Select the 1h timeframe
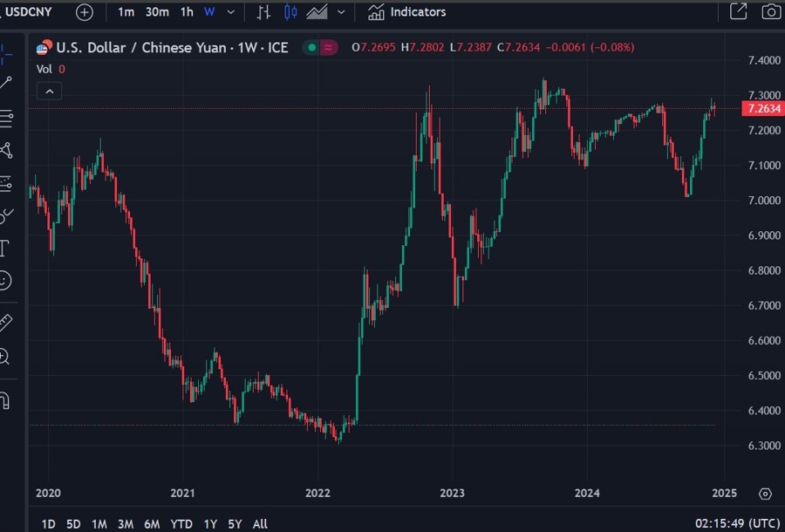Screen dimensions: 785x532 [x=187, y=12]
